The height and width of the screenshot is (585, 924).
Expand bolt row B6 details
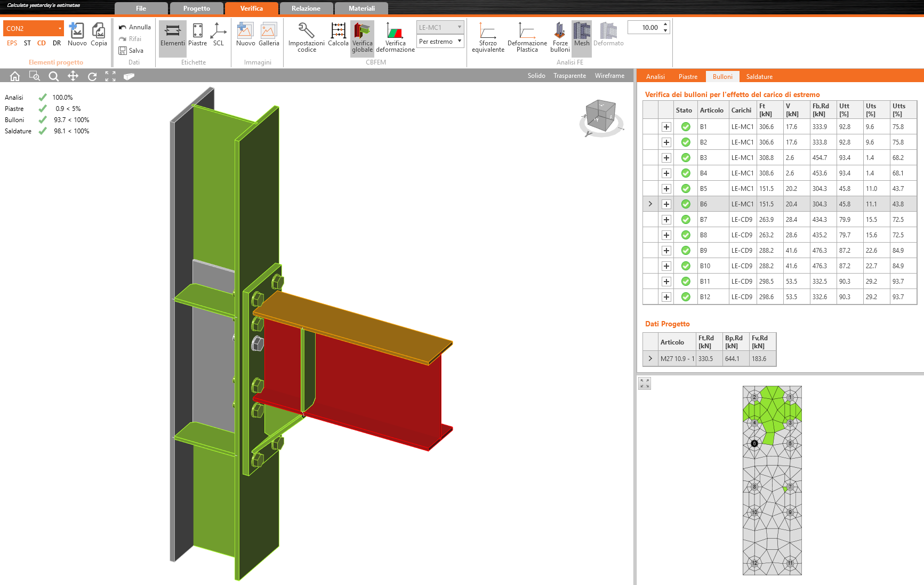coord(666,204)
